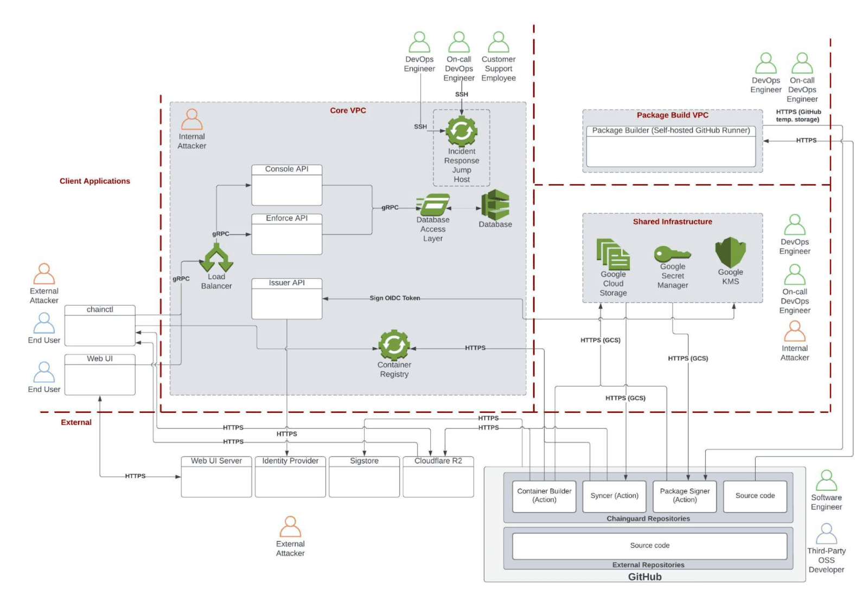This screenshot has height=609, width=868.
Task: Select the Package Builder (Self-hosted GitHub Runner) box
Action: 671,146
